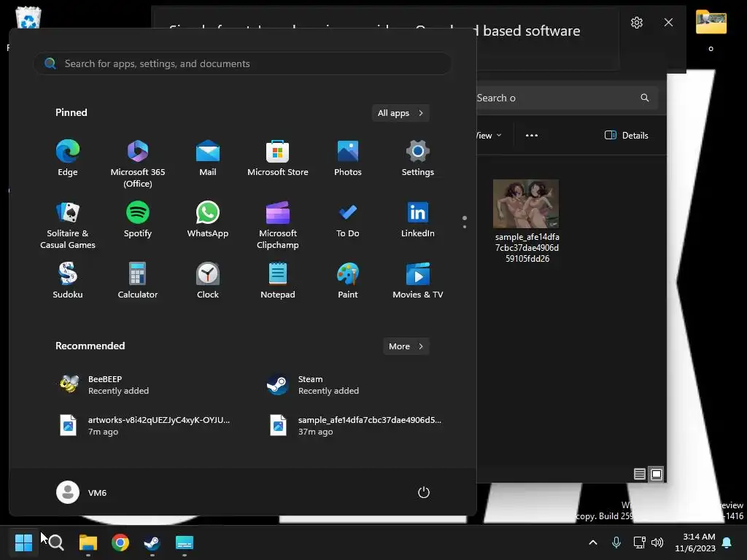Open the clock showing 3:14 AM
The height and width of the screenshot is (560, 747).
(x=695, y=542)
